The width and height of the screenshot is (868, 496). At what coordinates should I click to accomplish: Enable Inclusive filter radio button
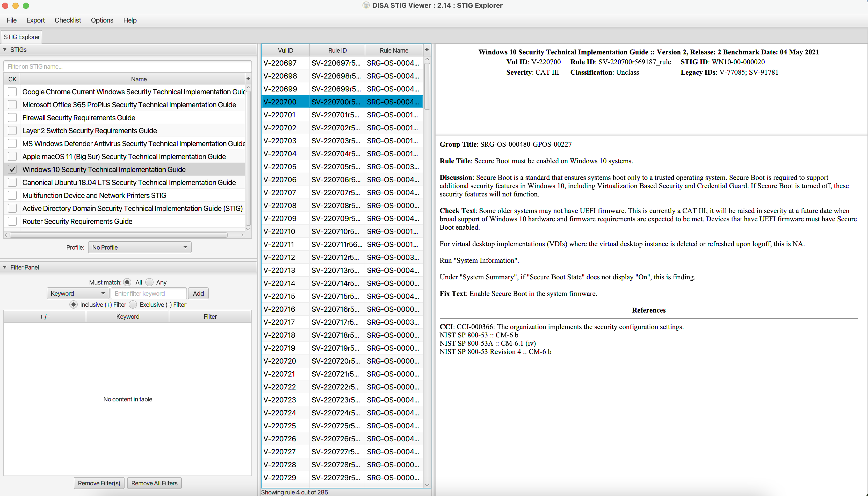[x=73, y=304]
